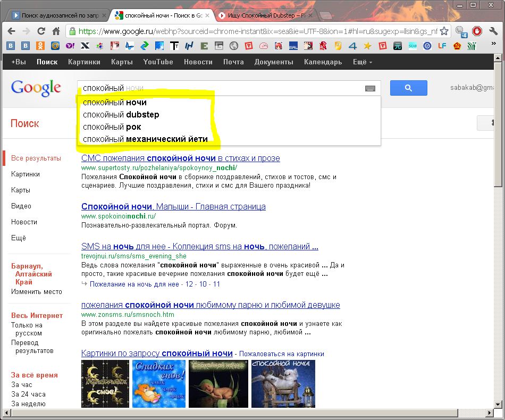Image resolution: width=505 pixels, height=420 pixels.
Task: Reload the current page
Action: coord(41,31)
